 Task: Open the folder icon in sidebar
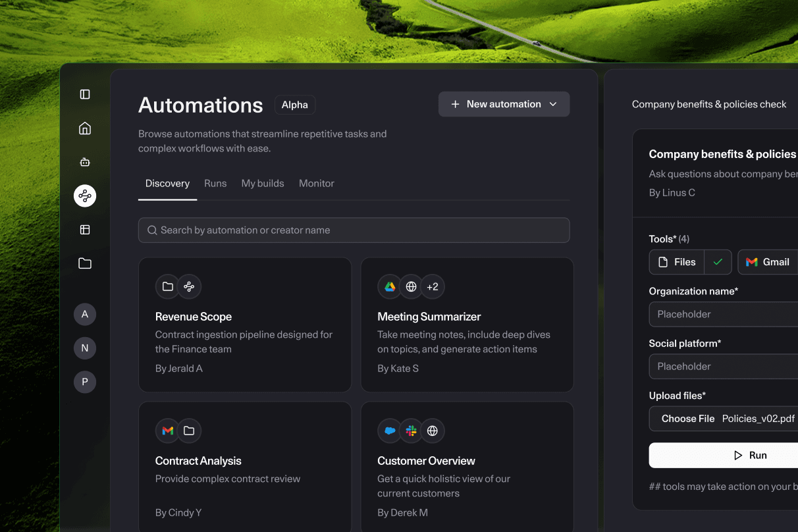(85, 263)
